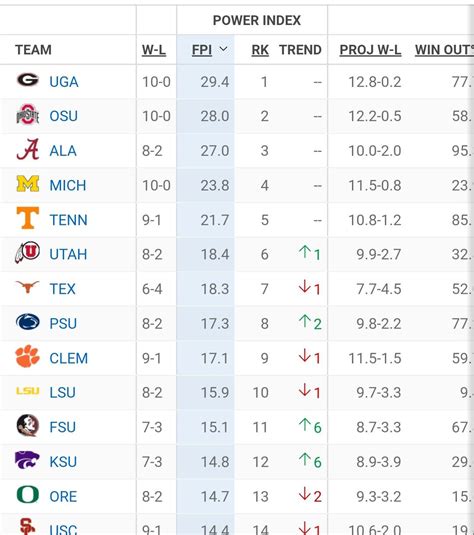Image resolution: width=474 pixels, height=535 pixels.
Task: Click the Clemson tiger paw logo
Action: click(x=28, y=356)
